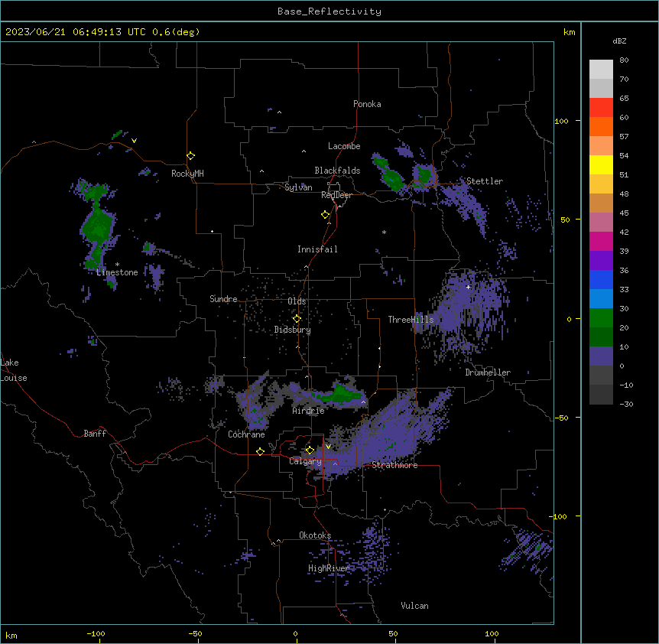Click the Lake Louise label
This screenshot has height=644, width=659.
14,370
